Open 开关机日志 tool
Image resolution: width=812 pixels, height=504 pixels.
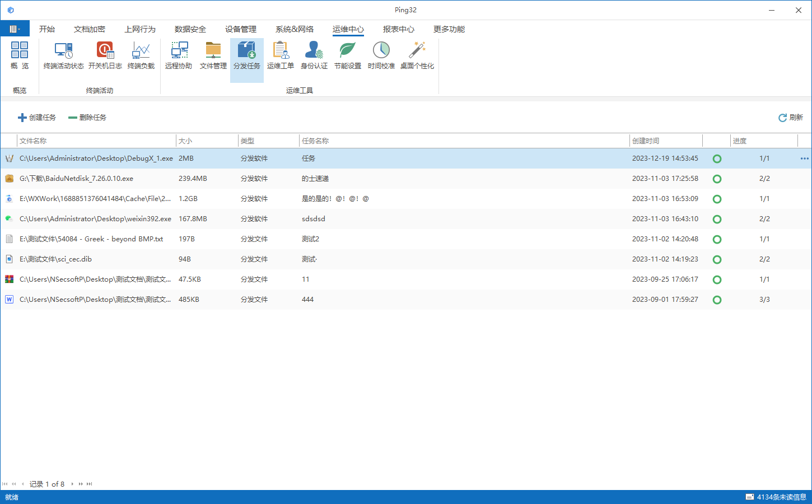[x=105, y=56]
